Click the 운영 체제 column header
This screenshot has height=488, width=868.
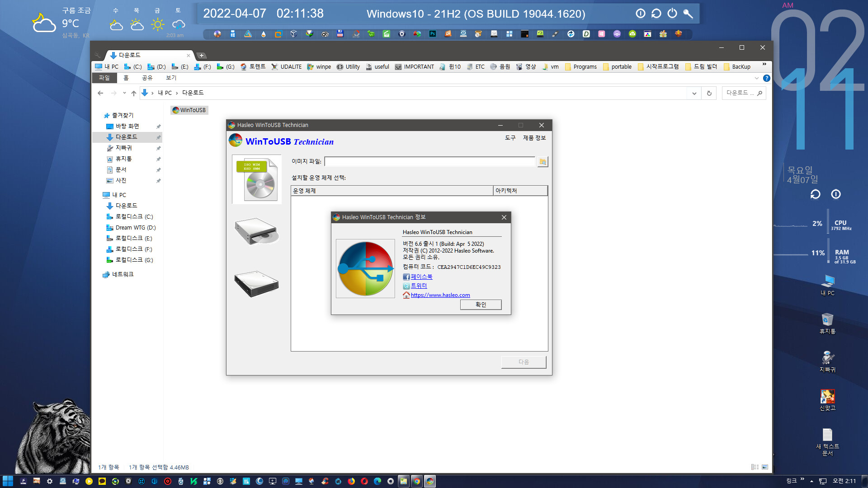[392, 191]
